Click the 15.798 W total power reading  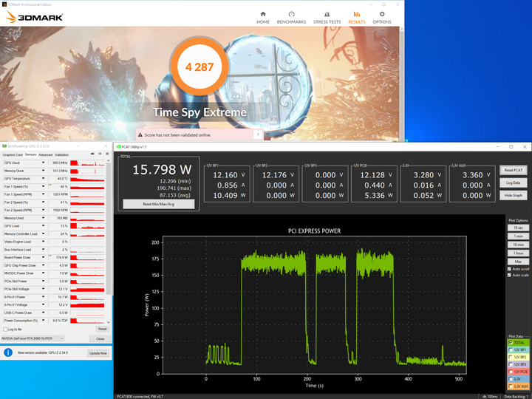coord(162,170)
